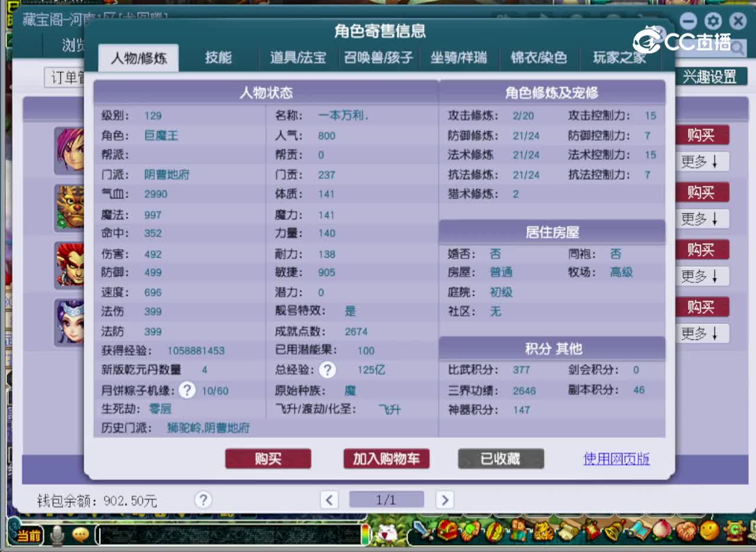Screen dimensions: 756x552
Task: Toggle the 已收藏 favorite status
Action: (x=500, y=459)
